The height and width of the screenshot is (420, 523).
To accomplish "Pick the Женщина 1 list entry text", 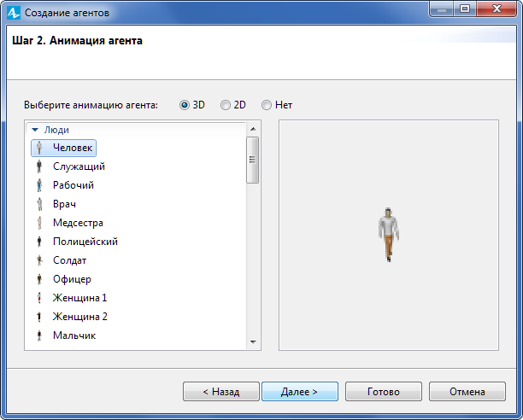I will click(80, 298).
